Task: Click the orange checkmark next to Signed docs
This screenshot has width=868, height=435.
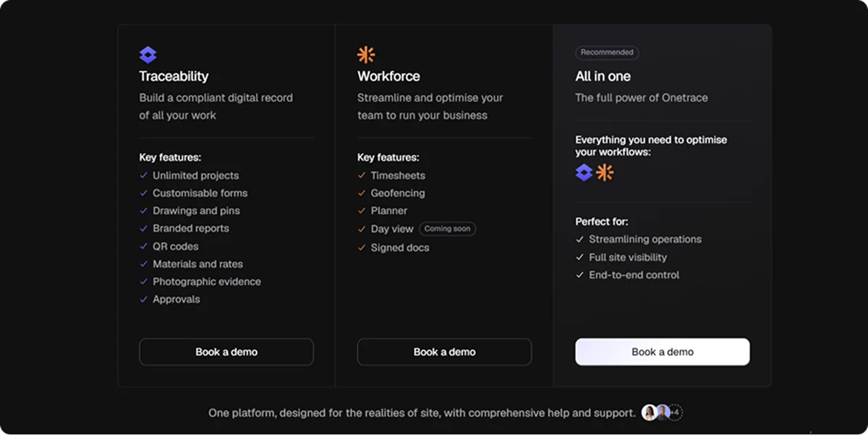Action: (362, 248)
